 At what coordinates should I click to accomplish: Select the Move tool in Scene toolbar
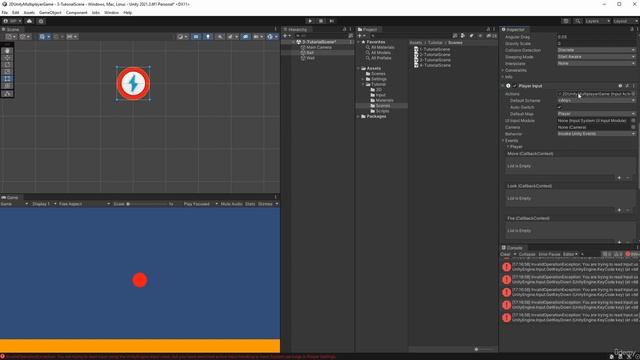point(7,58)
